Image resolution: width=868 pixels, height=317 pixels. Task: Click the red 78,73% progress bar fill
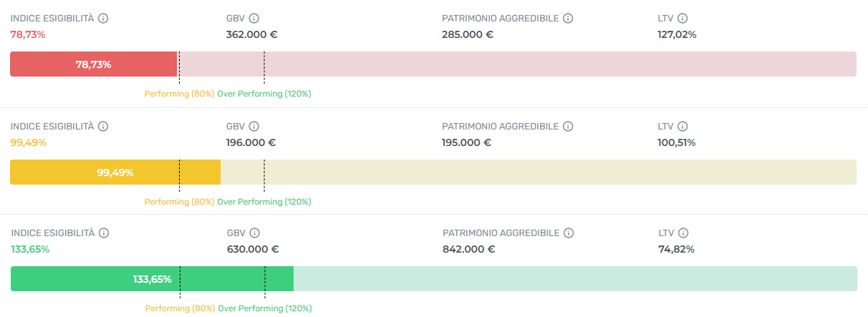pos(93,64)
